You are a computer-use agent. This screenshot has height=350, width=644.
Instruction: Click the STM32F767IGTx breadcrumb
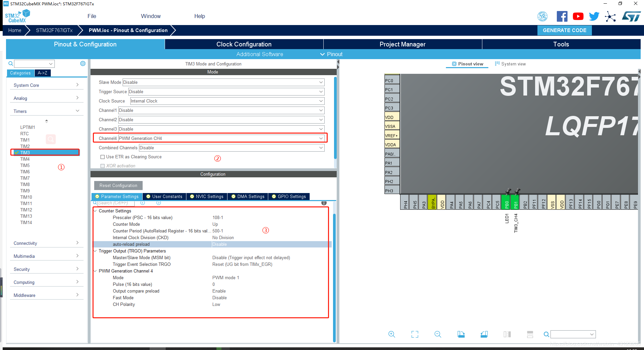coord(54,30)
